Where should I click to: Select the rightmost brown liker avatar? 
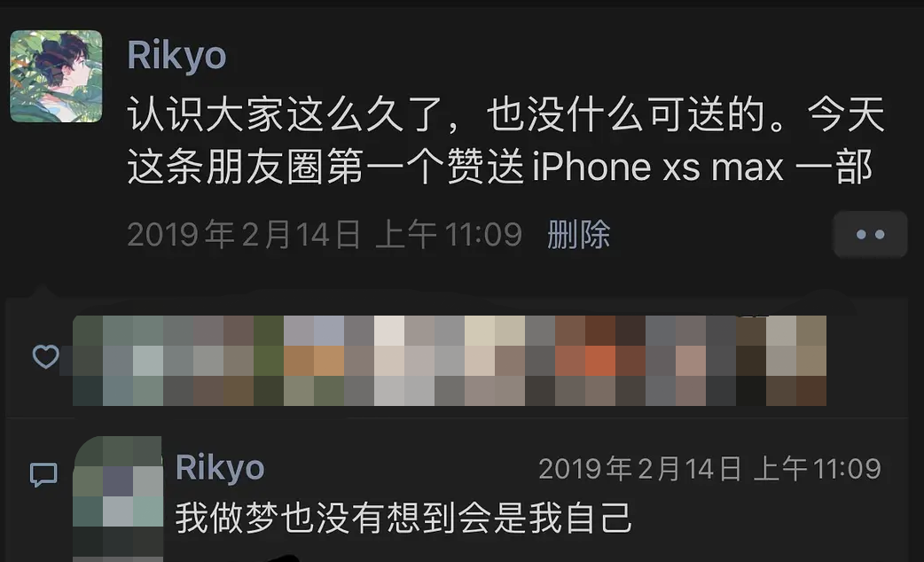[810, 361]
